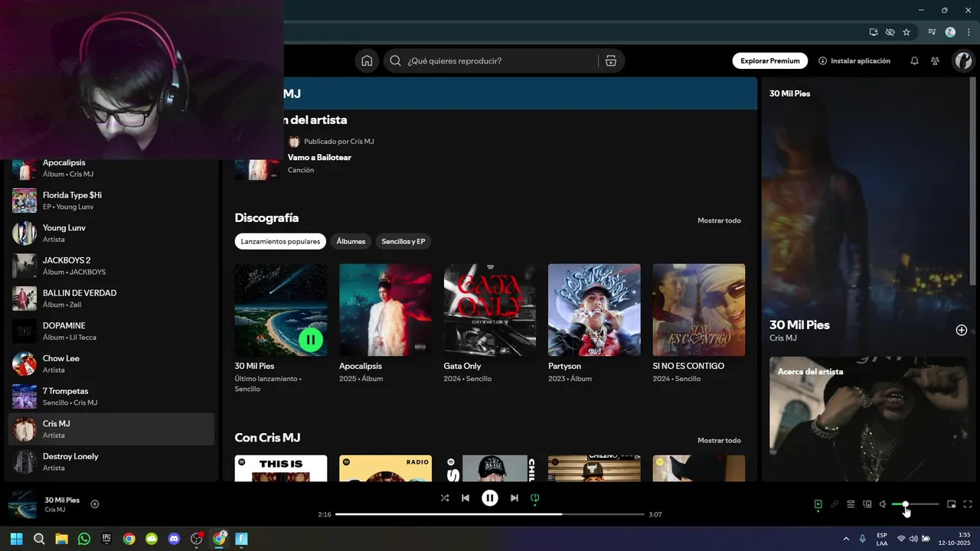Pause the current song in player bar
Image resolution: width=980 pixels, height=551 pixels.
[490, 498]
